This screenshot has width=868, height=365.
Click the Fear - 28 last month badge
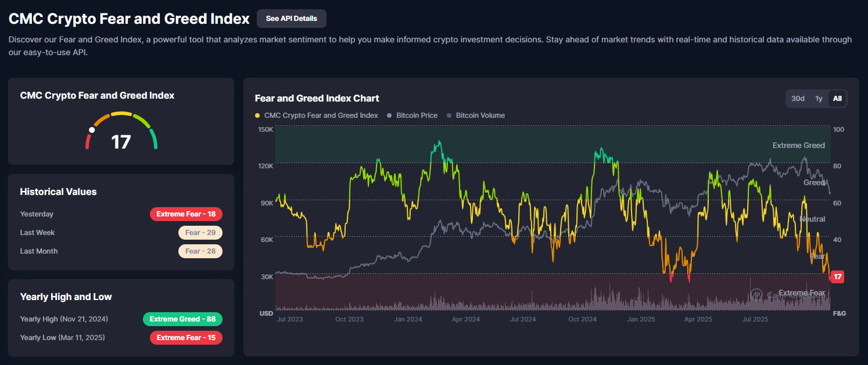[x=200, y=251]
